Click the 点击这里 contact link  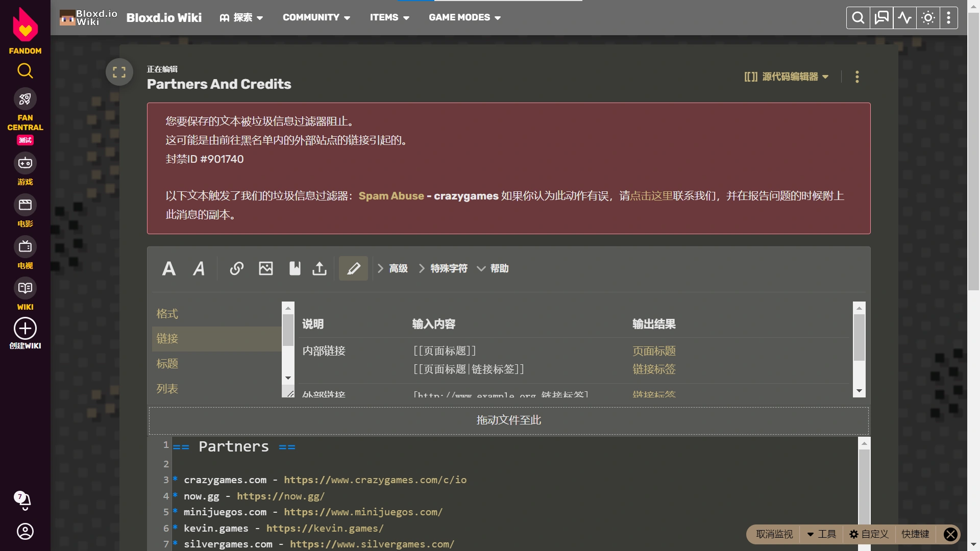[651, 196]
